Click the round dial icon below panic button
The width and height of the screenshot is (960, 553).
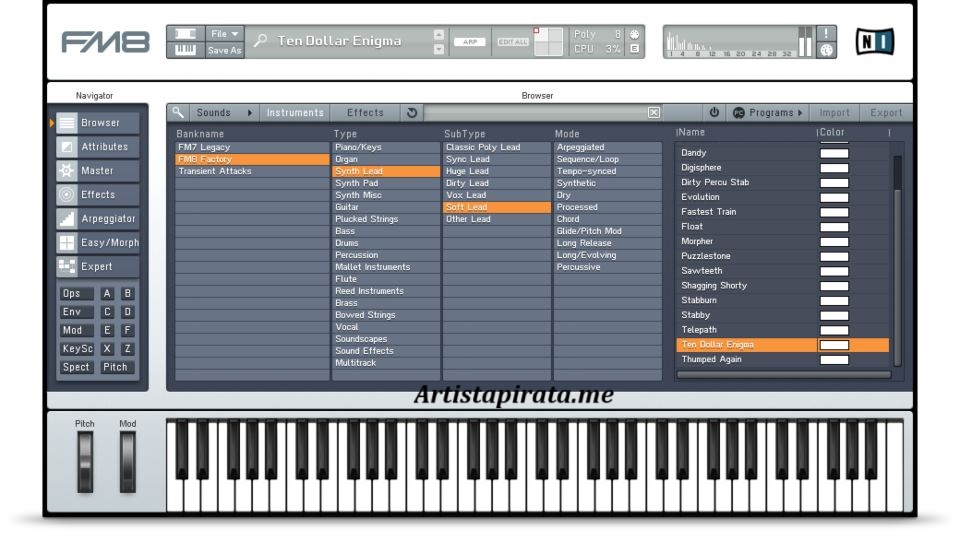click(x=826, y=50)
